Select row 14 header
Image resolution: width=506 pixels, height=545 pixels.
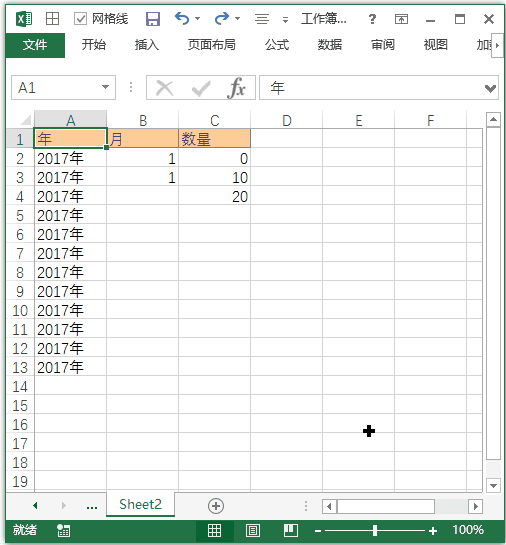20,386
